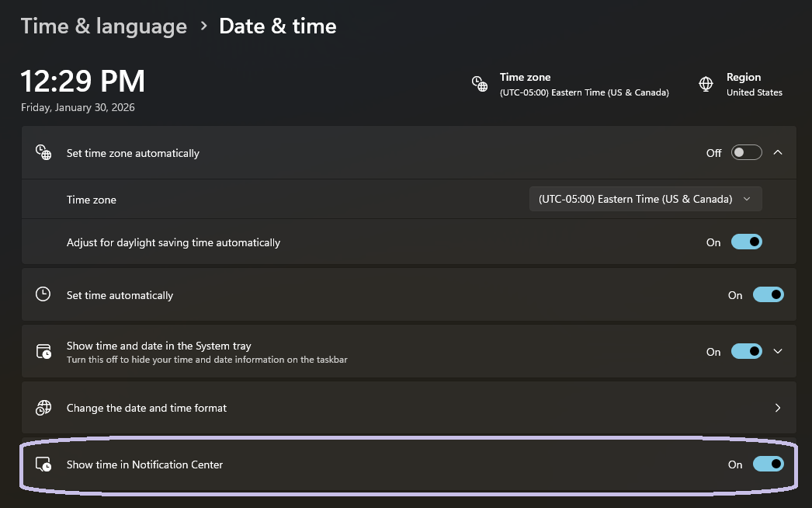Click the calendar-clock icon on the System tray row
Image resolution: width=812 pixels, height=508 pixels.
43,351
